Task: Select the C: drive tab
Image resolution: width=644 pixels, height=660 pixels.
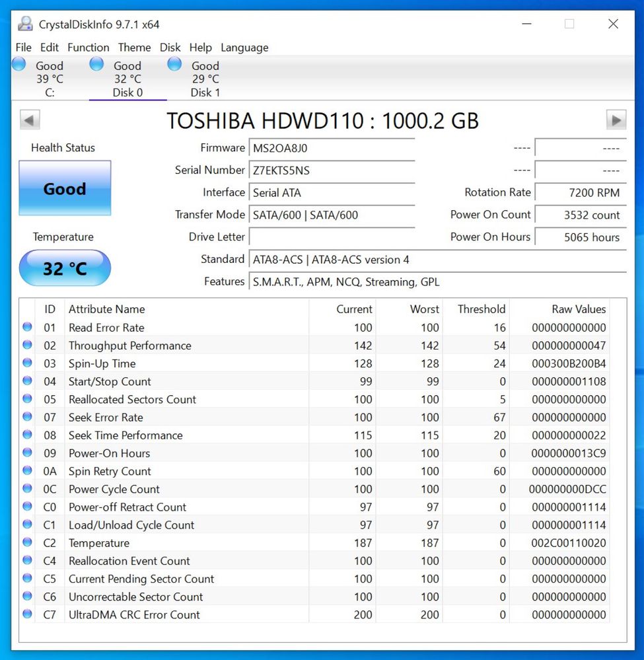Action: coord(50,79)
